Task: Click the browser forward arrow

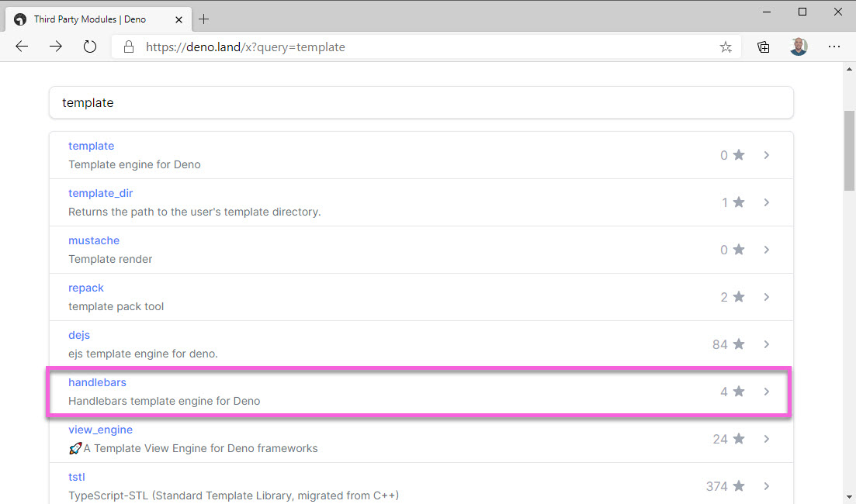Action: tap(56, 47)
